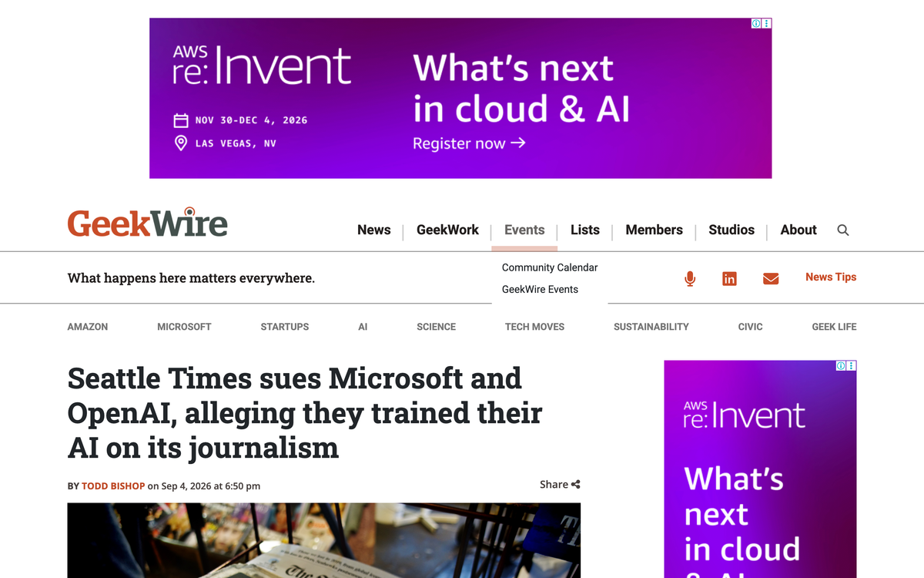Click the email envelope icon
The width and height of the screenshot is (924, 578).
click(x=771, y=279)
